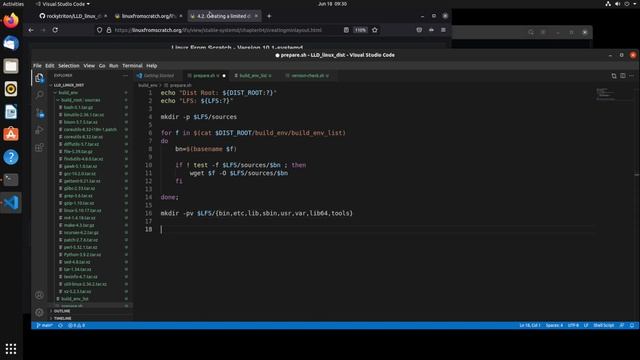Open editor 'More Actions' ellipsis

coord(631,76)
